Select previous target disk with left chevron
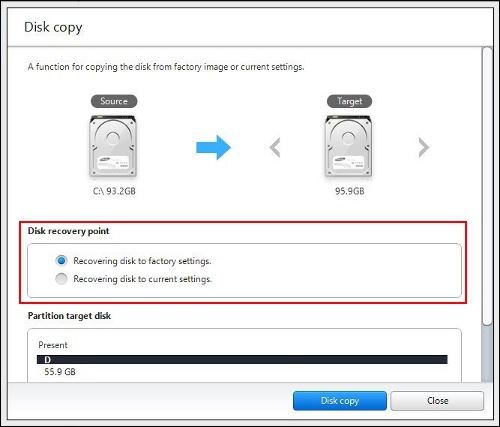Image resolution: width=500 pixels, height=427 pixels. pyautogui.click(x=275, y=147)
